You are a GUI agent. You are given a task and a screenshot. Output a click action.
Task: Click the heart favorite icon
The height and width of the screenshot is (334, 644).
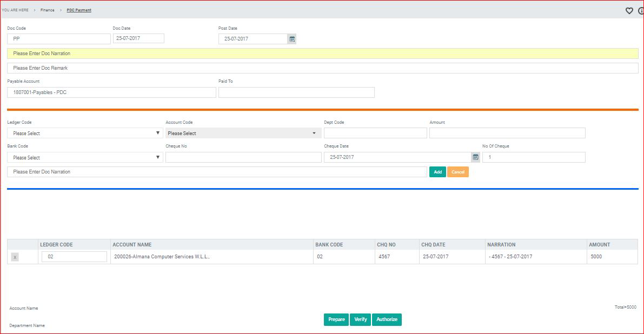point(629,10)
